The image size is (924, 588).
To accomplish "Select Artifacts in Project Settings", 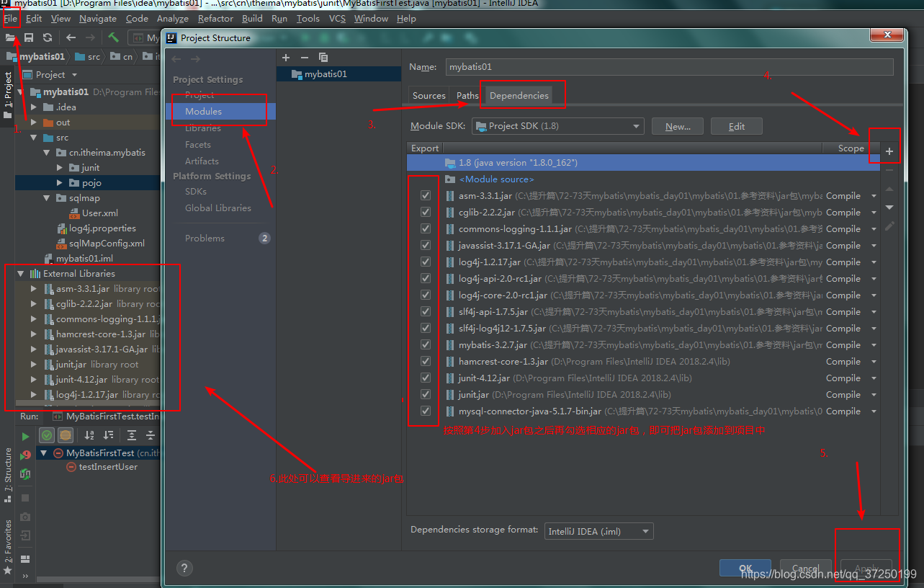I will pyautogui.click(x=202, y=161).
